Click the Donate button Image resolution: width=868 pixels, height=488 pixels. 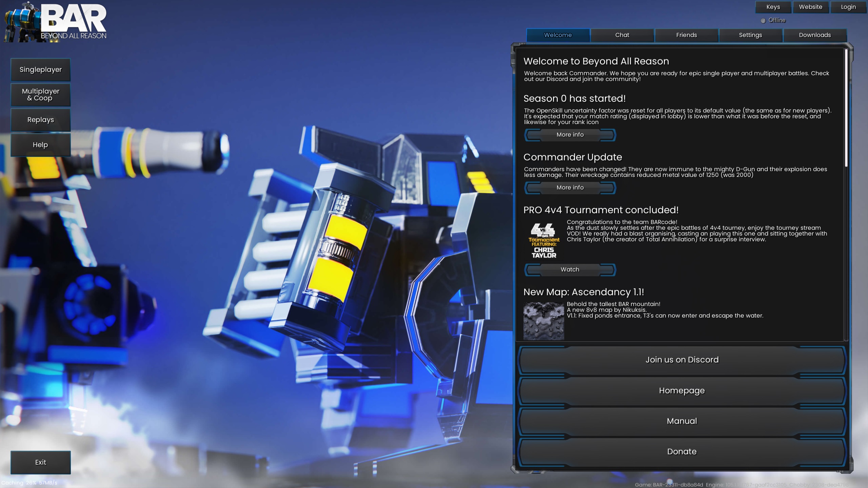tap(682, 452)
